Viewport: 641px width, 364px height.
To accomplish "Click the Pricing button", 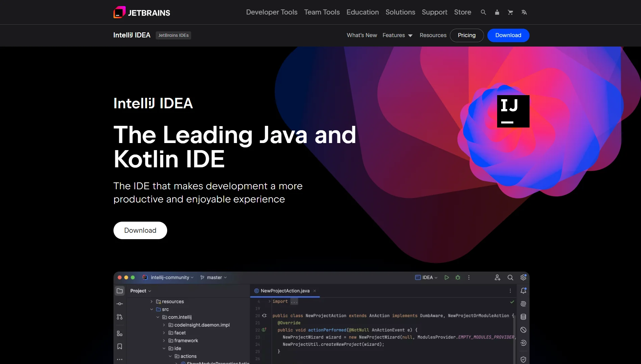I will (466, 35).
